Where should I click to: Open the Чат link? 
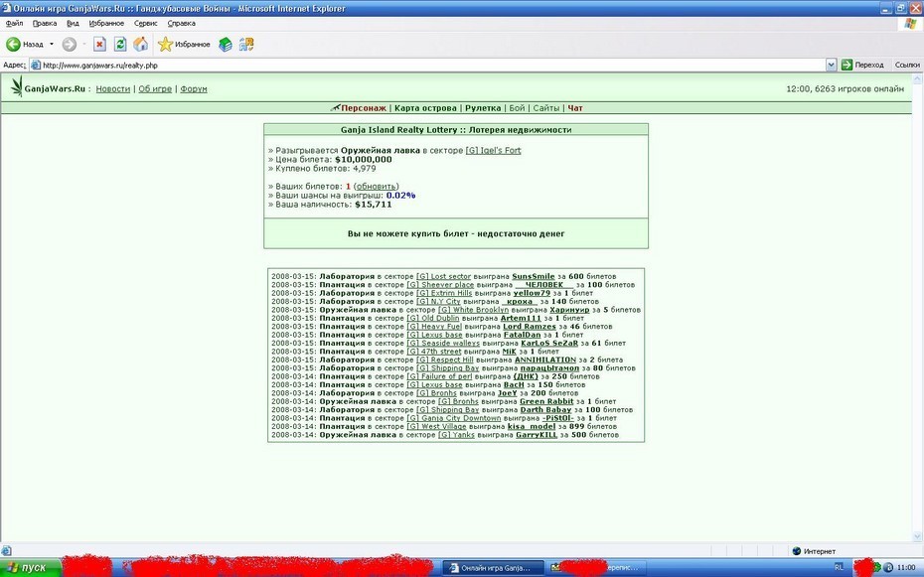575,108
